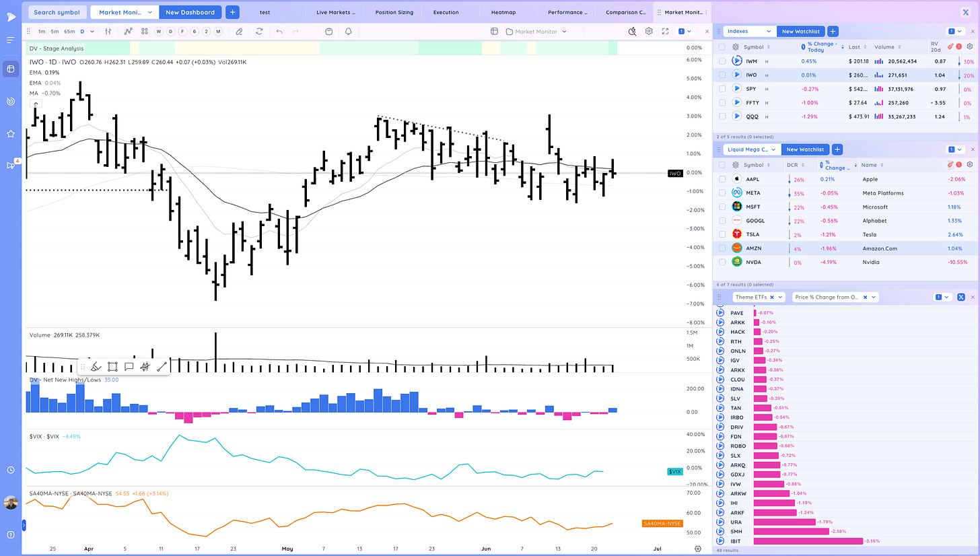Open the chart panel link group dropdown
Image resolution: width=980 pixels, height=556 pixels.
tap(685, 31)
